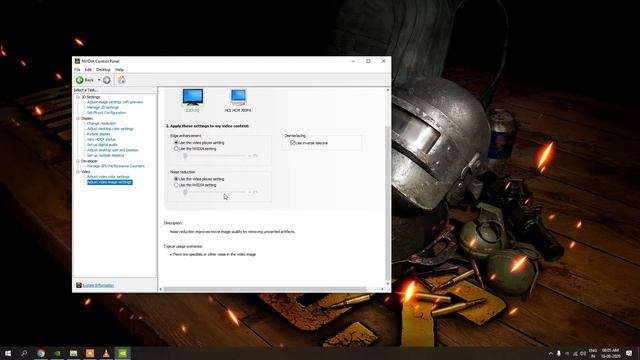The width and height of the screenshot is (640, 360).
Task: Click the right pane's vertical scrollbar
Action: (387, 186)
